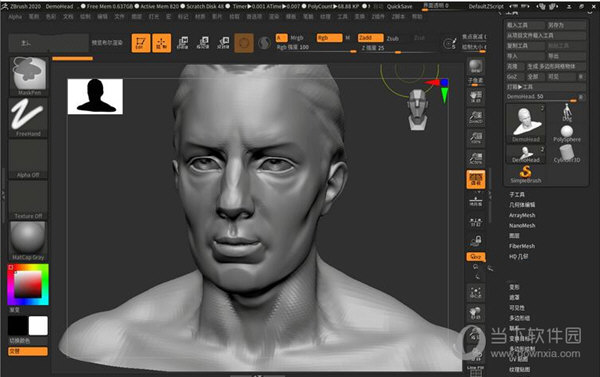600x377 pixels.
Task: Expand the ArrayMesh subpalette
Action: pyautogui.click(x=522, y=215)
